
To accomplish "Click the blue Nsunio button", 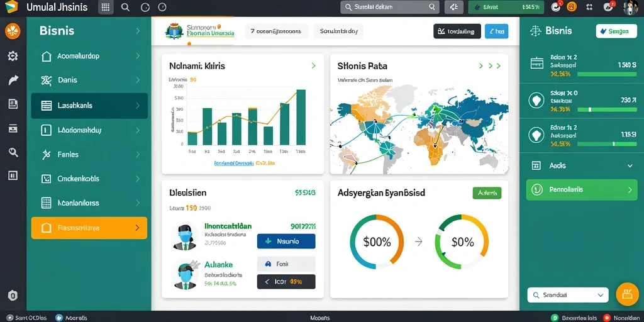I will click(286, 241).
